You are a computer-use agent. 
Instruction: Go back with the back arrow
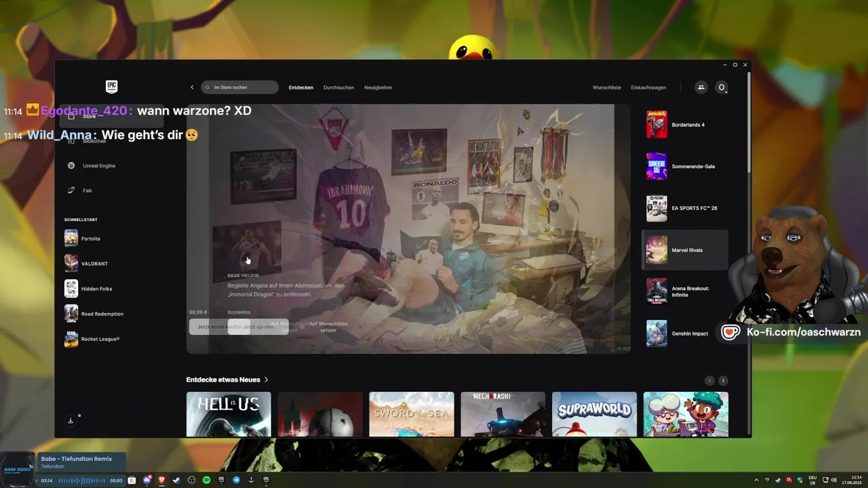pyautogui.click(x=192, y=87)
